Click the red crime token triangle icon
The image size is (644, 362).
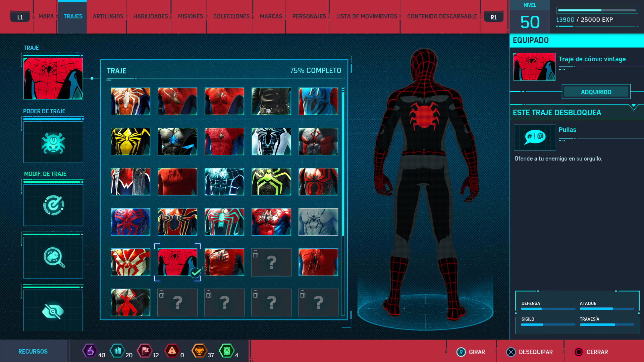coord(172,351)
